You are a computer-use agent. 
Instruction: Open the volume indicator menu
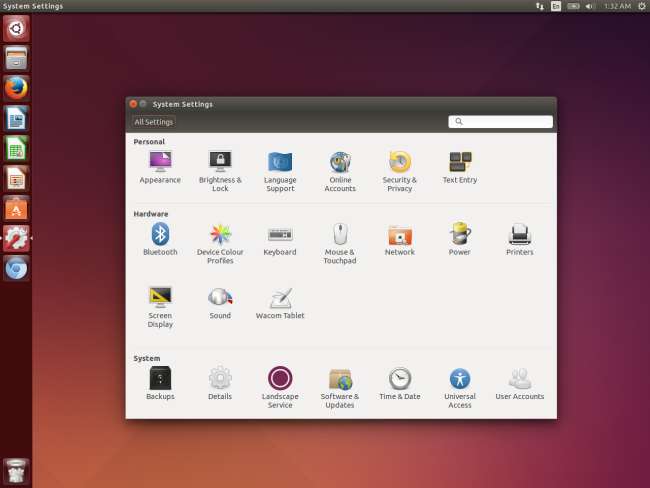tap(590, 6)
